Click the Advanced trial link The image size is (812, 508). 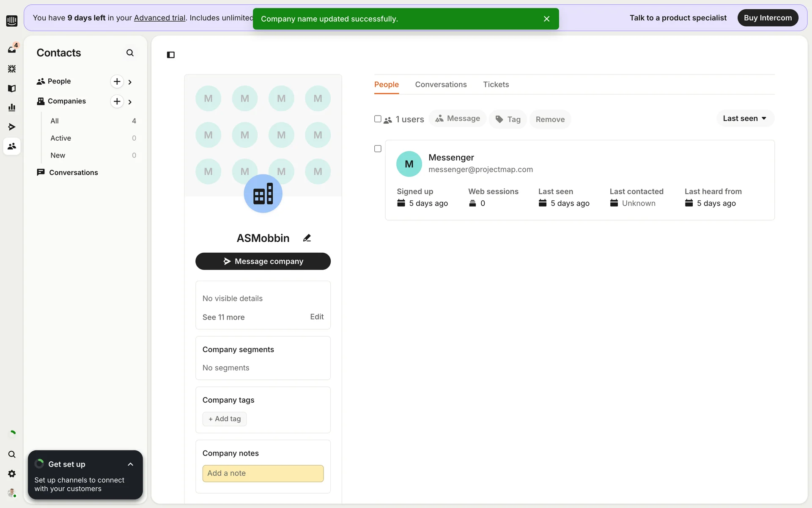pos(159,18)
